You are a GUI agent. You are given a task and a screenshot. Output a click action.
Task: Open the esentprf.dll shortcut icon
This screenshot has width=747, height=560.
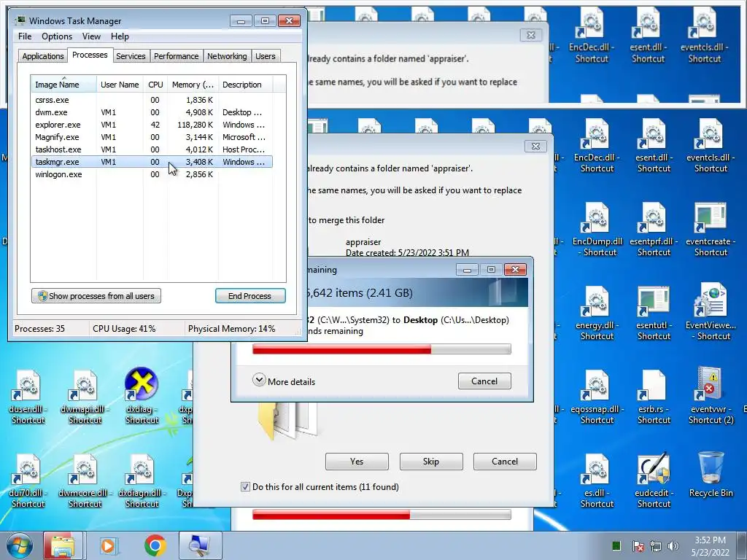[x=654, y=229]
